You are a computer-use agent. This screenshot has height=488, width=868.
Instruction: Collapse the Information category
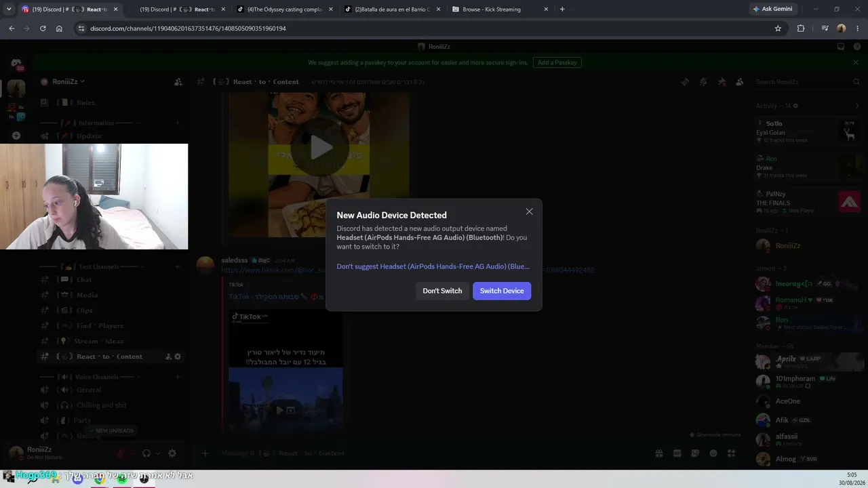click(90, 123)
